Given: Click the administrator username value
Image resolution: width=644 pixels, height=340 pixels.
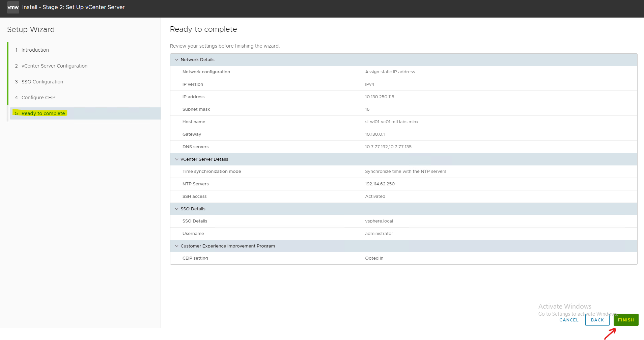Looking at the screenshot, I should [379, 234].
